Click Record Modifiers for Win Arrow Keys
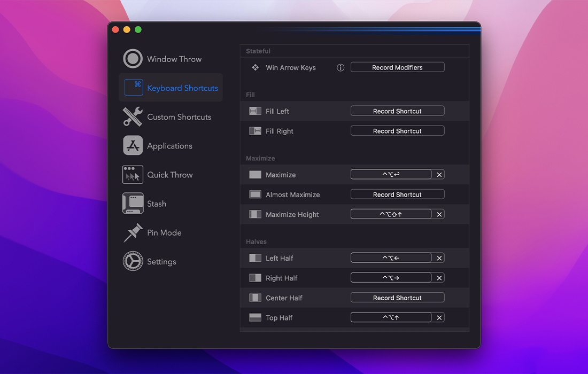588x374 pixels. click(398, 67)
